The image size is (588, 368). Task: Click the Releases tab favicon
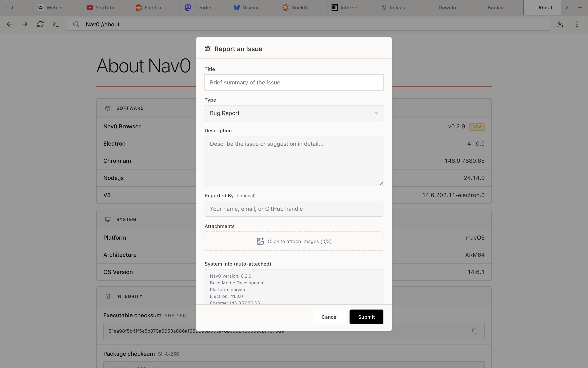point(384,8)
